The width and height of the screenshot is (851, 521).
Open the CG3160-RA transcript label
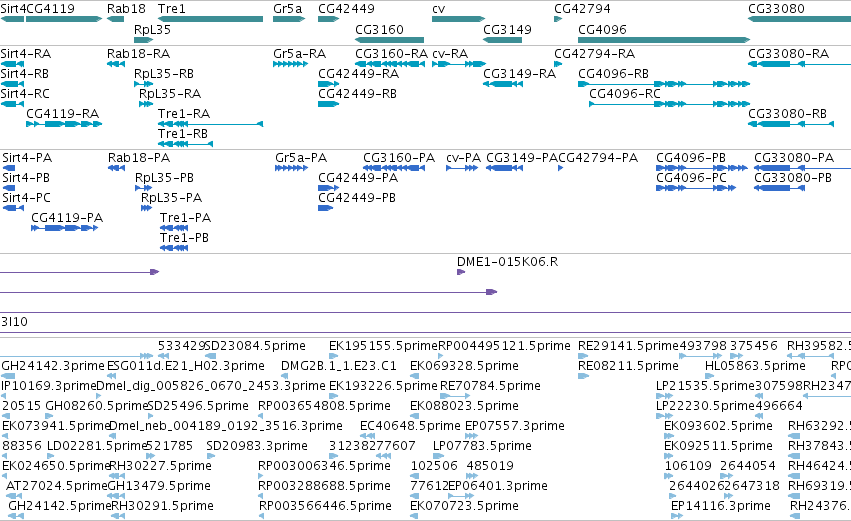(x=392, y=54)
